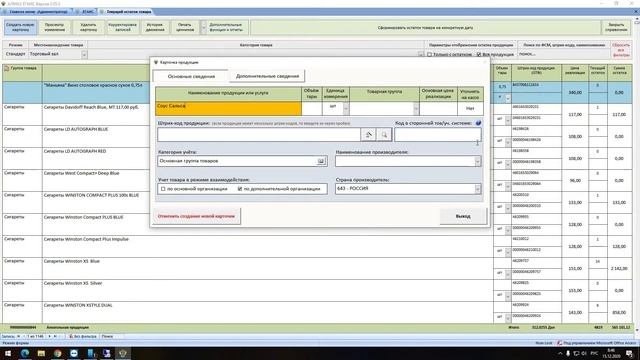Open product group dropdown in product card
The height and width of the screenshot is (360, 640).
[x=416, y=109]
